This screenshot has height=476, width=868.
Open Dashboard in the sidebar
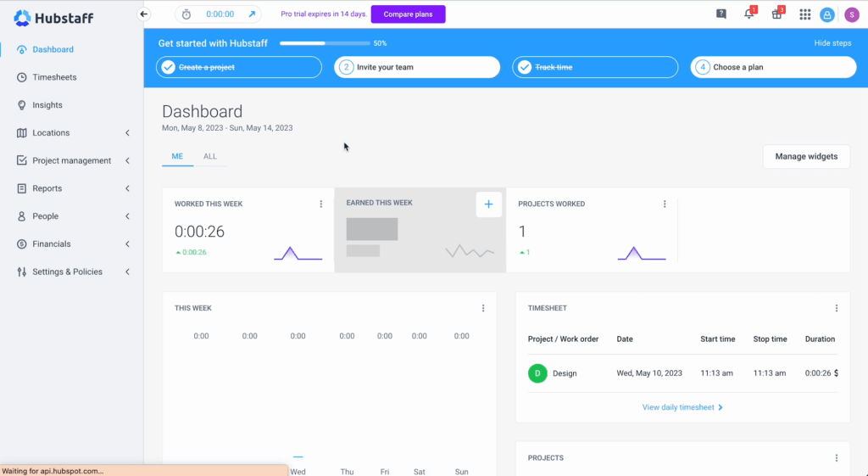point(53,49)
